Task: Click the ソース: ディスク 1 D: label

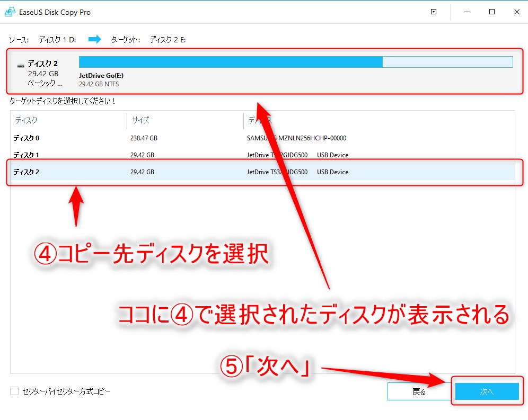Action: tap(42, 40)
